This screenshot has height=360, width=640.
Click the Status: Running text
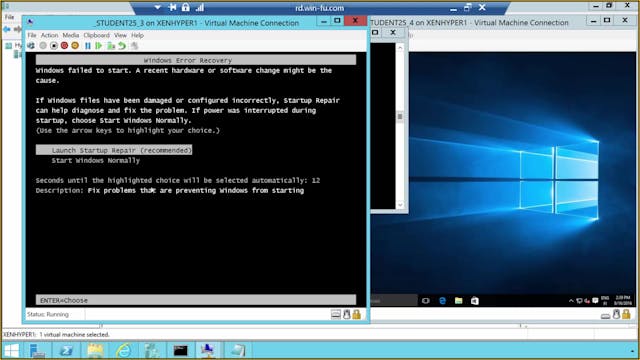48,314
